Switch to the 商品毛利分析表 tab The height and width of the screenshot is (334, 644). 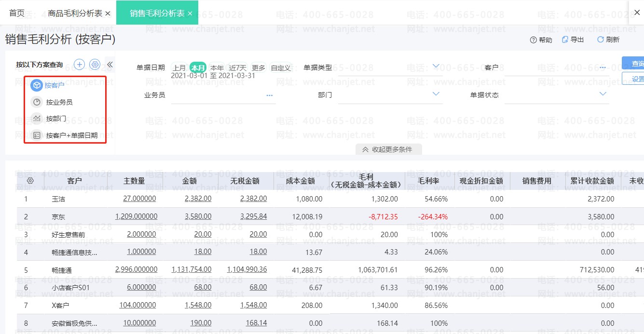tap(75, 13)
